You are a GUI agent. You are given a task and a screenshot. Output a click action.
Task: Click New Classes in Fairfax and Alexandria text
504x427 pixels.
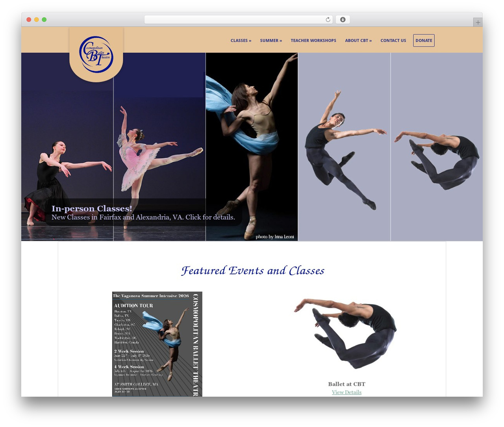[x=143, y=217]
